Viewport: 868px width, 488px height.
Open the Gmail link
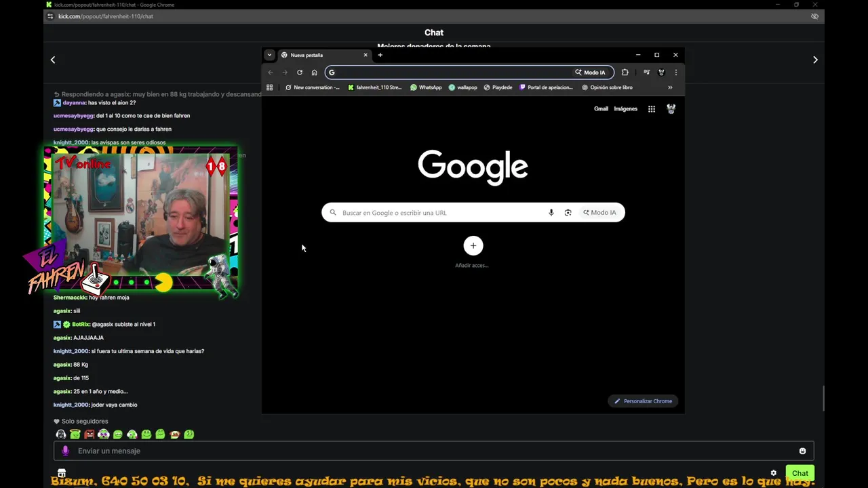[x=601, y=109]
